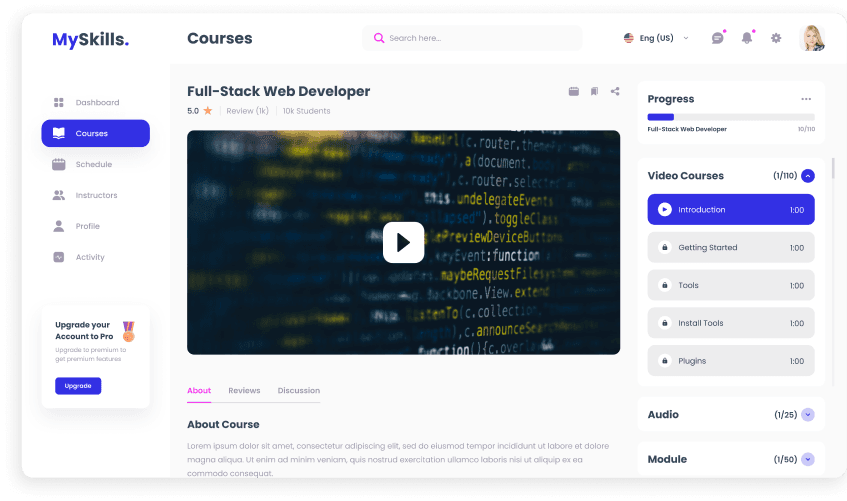Viewport: 847px width, 501px height.
Task: Click the Profile person icon
Action: [x=59, y=226]
